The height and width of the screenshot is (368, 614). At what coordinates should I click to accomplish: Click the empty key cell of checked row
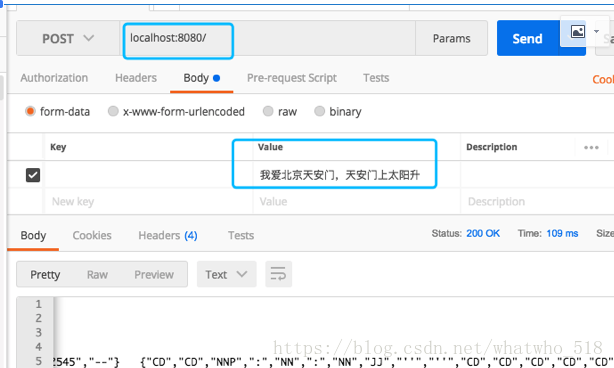pos(148,175)
